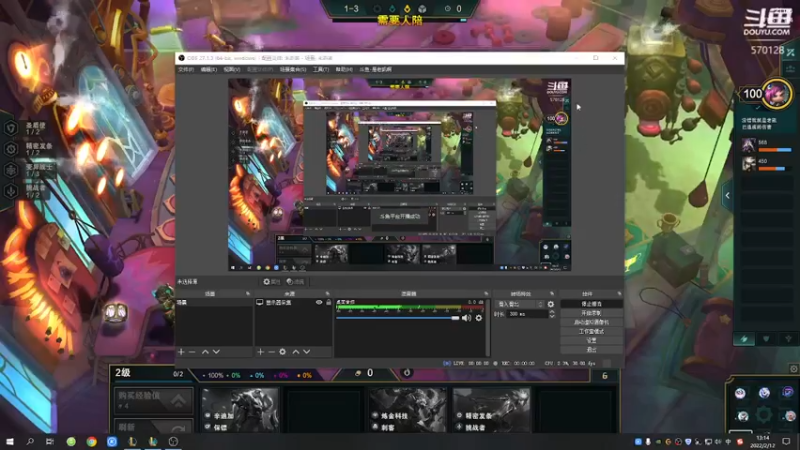Pop out the controls dock panel
Viewport: 800px width, 450px height.
(x=619, y=294)
